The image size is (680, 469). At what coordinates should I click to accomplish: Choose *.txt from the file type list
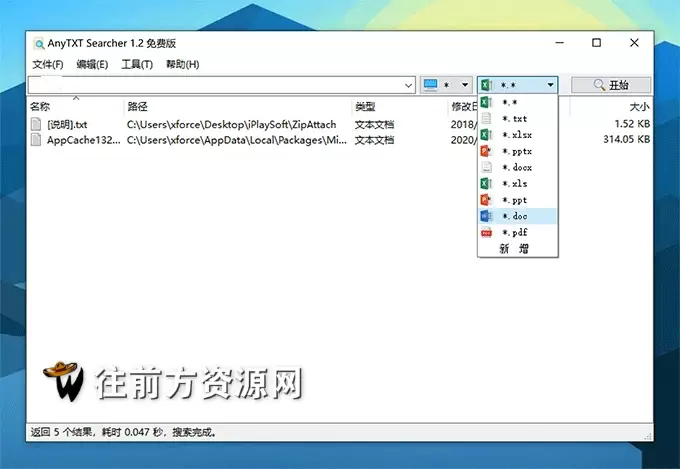tap(517, 118)
